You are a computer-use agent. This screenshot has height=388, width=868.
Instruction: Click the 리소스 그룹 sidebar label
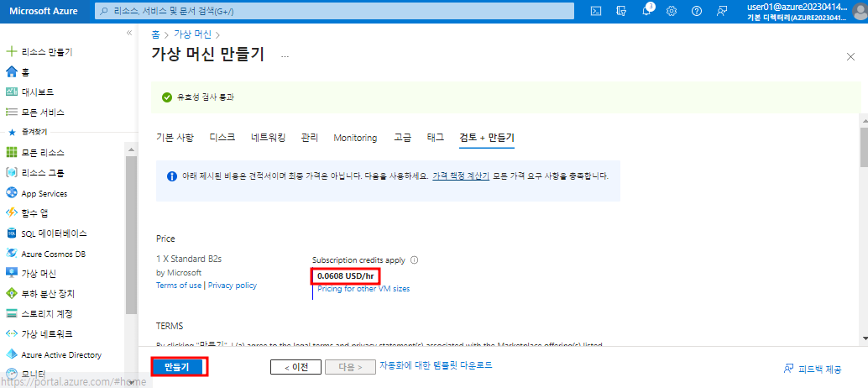pos(43,173)
